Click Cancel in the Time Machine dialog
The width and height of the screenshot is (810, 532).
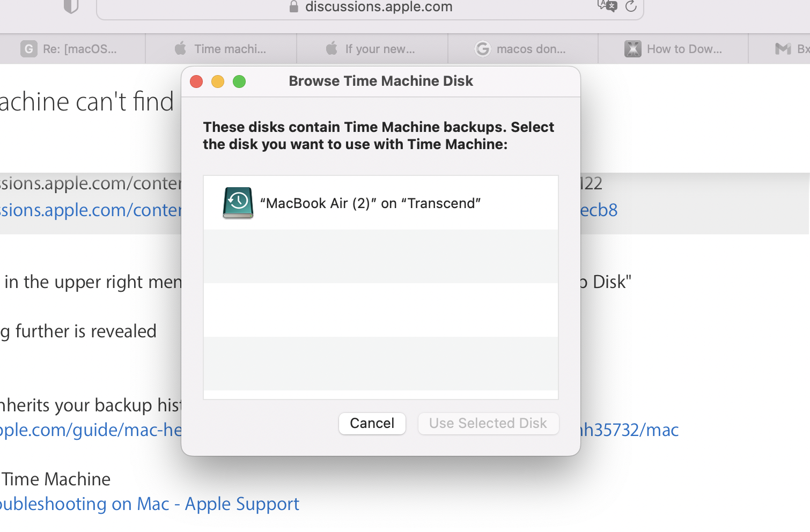[372, 424]
